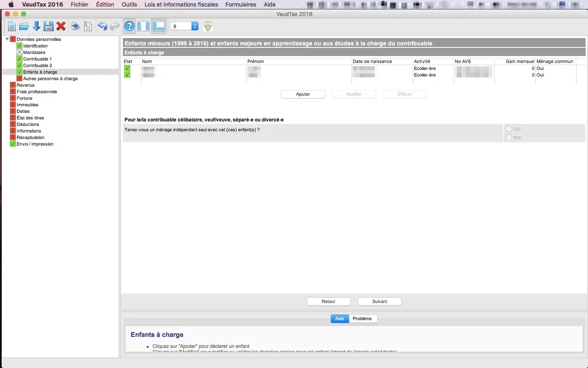
Task: Go to Frais professionnels section
Action: 37,92
